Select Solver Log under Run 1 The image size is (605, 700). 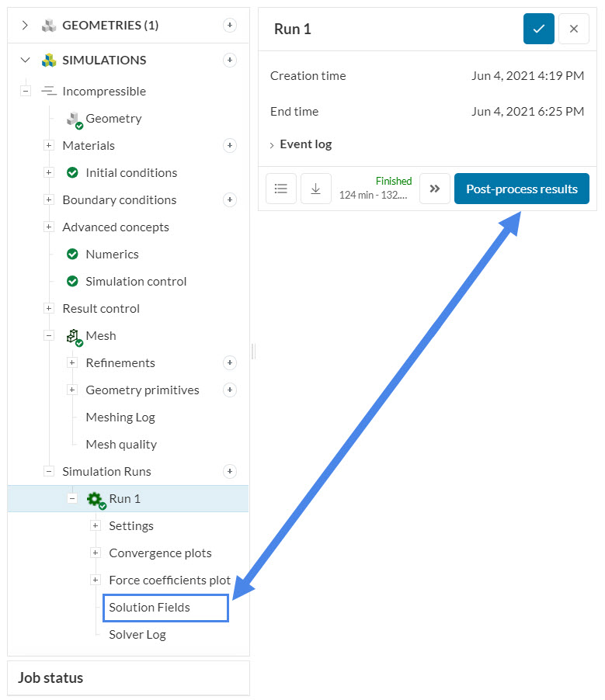[137, 635]
